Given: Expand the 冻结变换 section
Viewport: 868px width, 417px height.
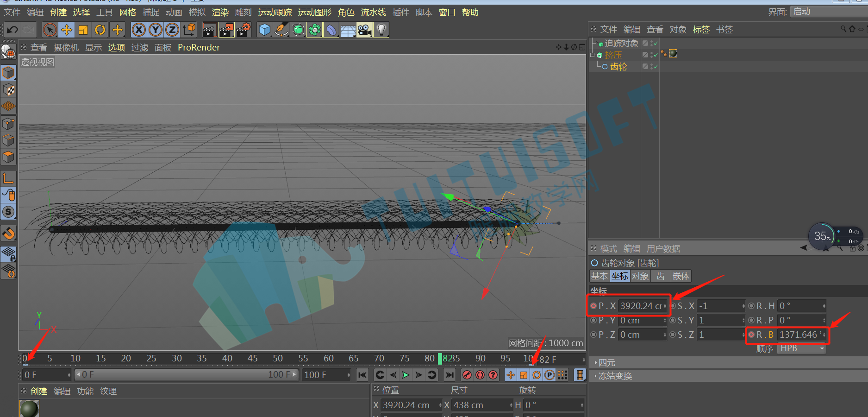Looking at the screenshot, I should 614,376.
